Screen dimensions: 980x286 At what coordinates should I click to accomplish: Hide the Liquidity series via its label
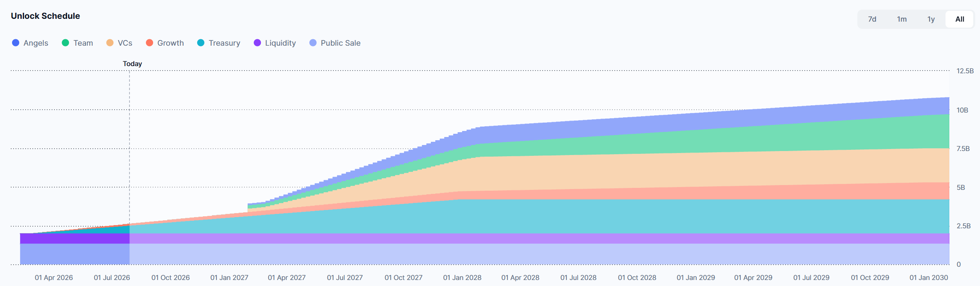click(281, 43)
